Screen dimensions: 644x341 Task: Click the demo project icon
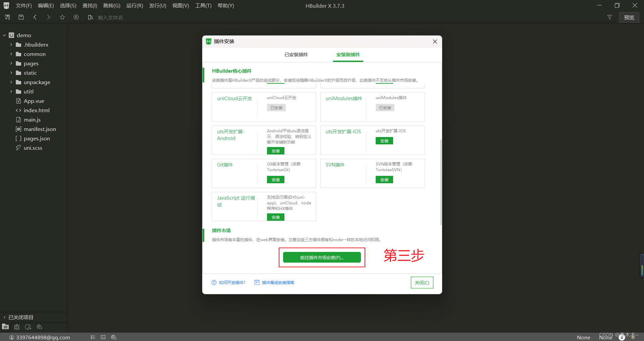(11, 35)
